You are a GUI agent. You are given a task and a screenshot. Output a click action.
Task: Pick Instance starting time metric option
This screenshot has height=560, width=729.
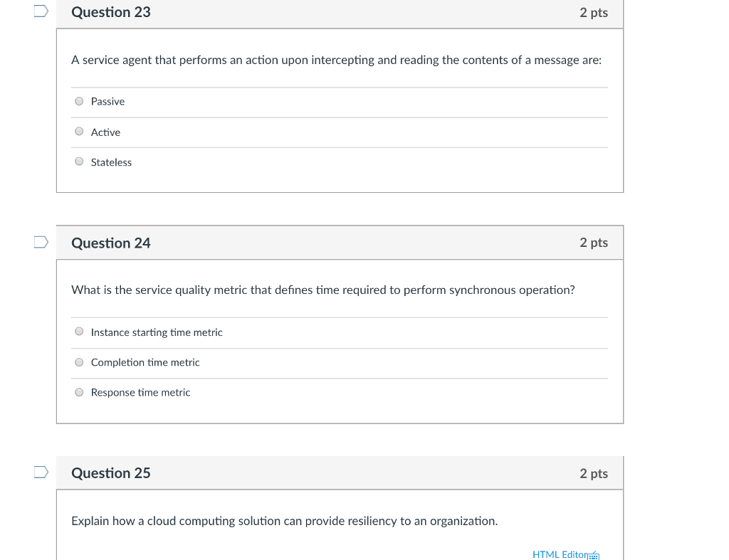click(x=79, y=332)
